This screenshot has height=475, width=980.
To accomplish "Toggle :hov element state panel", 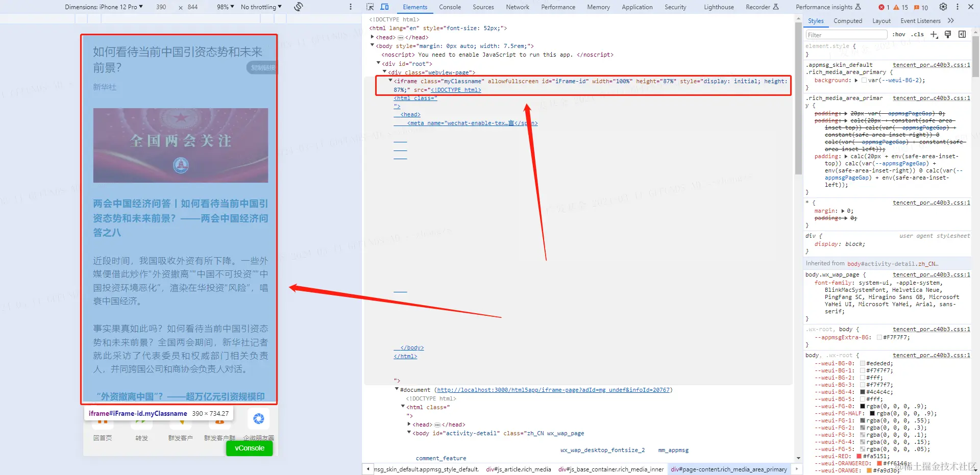I will click(x=899, y=34).
